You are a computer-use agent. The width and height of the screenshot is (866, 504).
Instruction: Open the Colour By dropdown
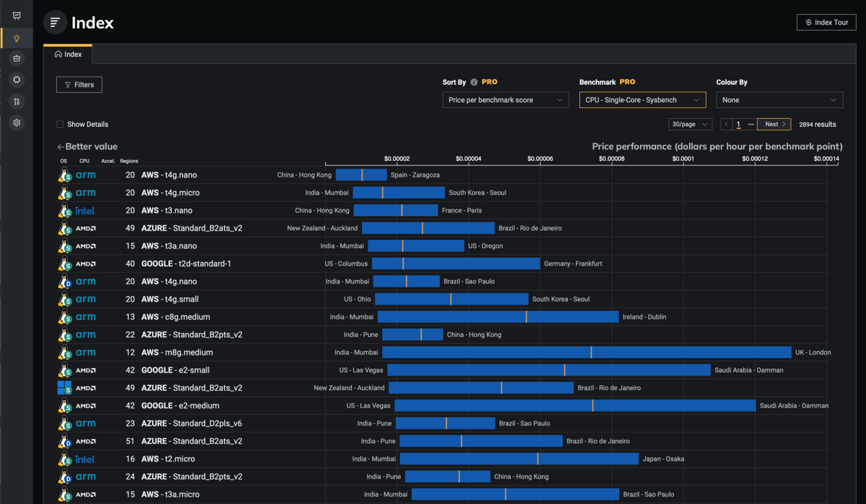[x=779, y=100]
